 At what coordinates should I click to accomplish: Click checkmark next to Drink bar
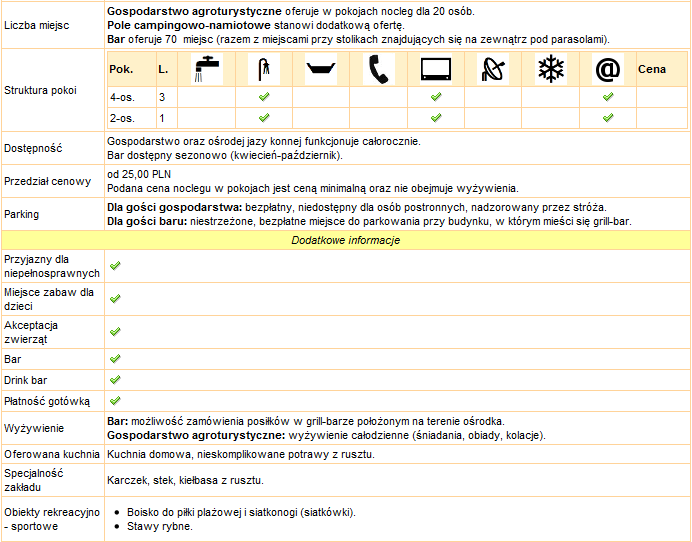pos(115,380)
